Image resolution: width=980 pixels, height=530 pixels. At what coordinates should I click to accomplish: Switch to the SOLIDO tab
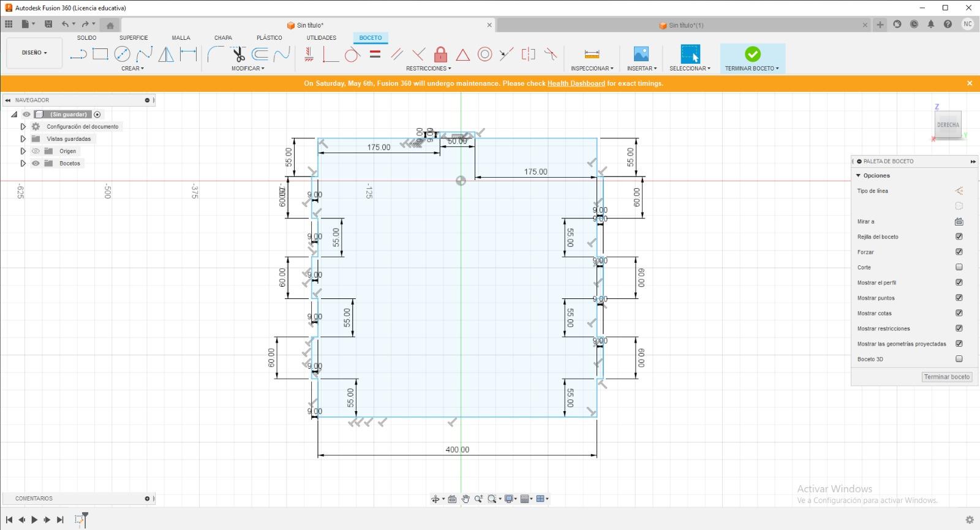(86, 38)
